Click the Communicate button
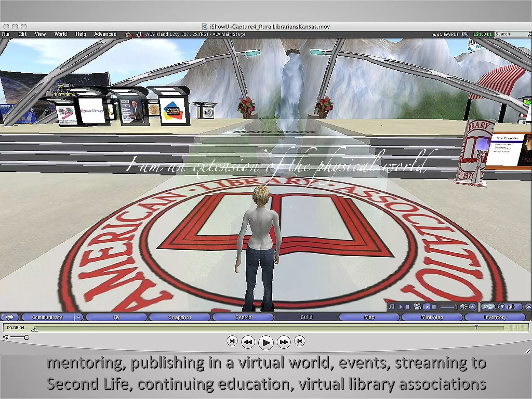The width and height of the screenshot is (532, 399). [x=48, y=317]
